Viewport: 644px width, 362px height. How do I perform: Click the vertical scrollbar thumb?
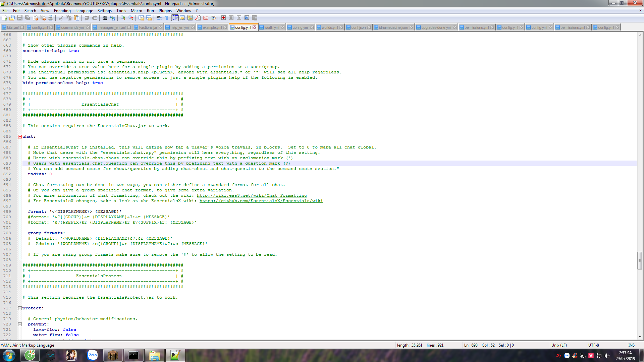point(640,260)
